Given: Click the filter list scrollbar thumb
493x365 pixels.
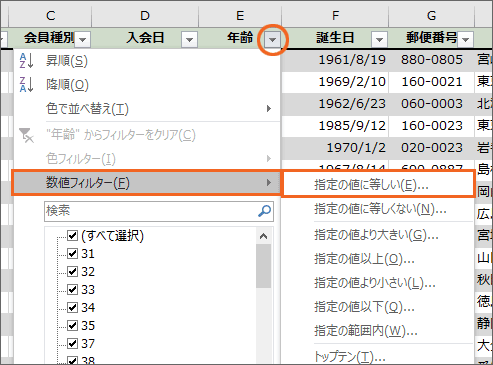Looking at the screenshot, I should [263, 266].
